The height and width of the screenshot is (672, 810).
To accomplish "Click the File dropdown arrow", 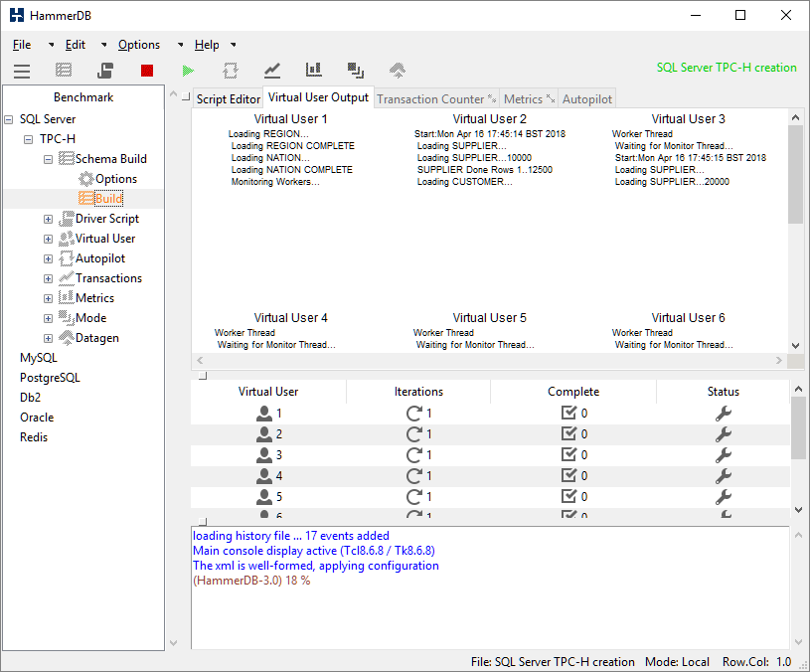I will tap(51, 45).
